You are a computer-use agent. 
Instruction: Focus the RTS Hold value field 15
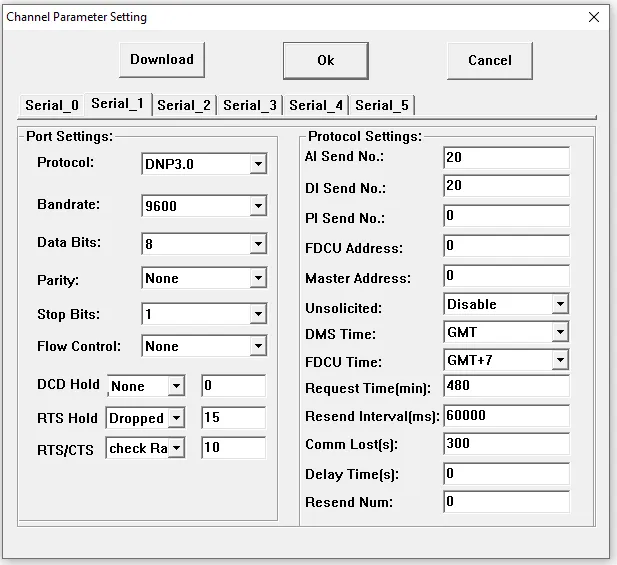[x=234, y=417]
